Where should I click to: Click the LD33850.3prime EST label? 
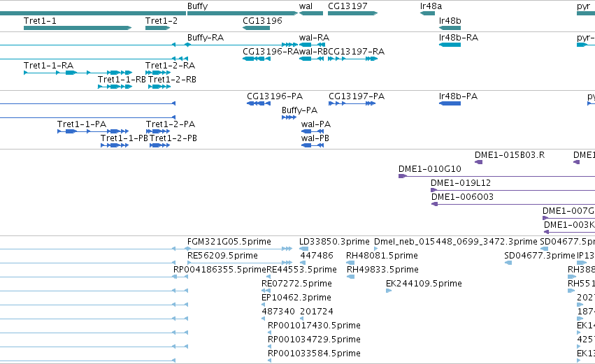334,242
